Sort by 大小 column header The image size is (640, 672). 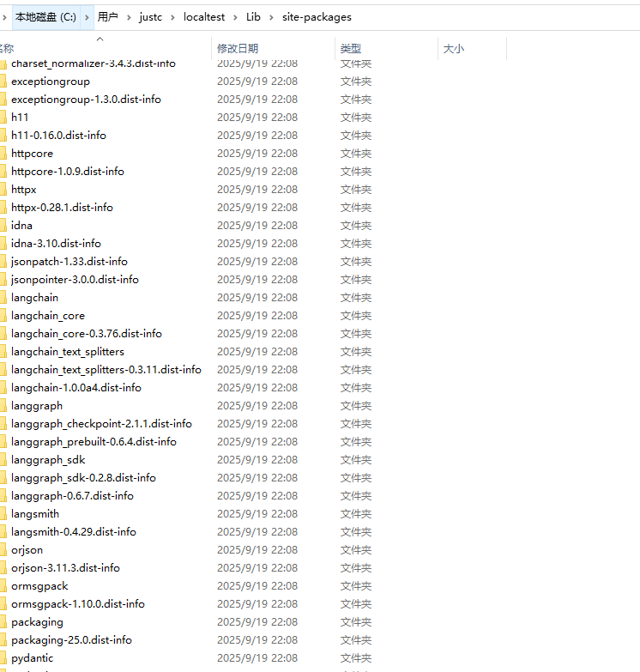(x=472, y=48)
